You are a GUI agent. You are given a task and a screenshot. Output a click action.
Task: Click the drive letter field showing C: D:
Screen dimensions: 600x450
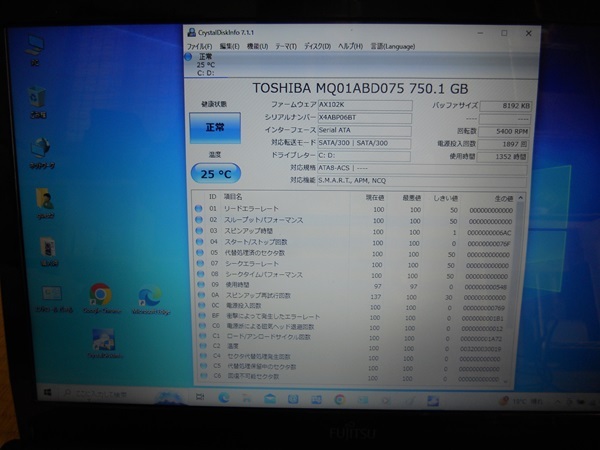pos(364,156)
